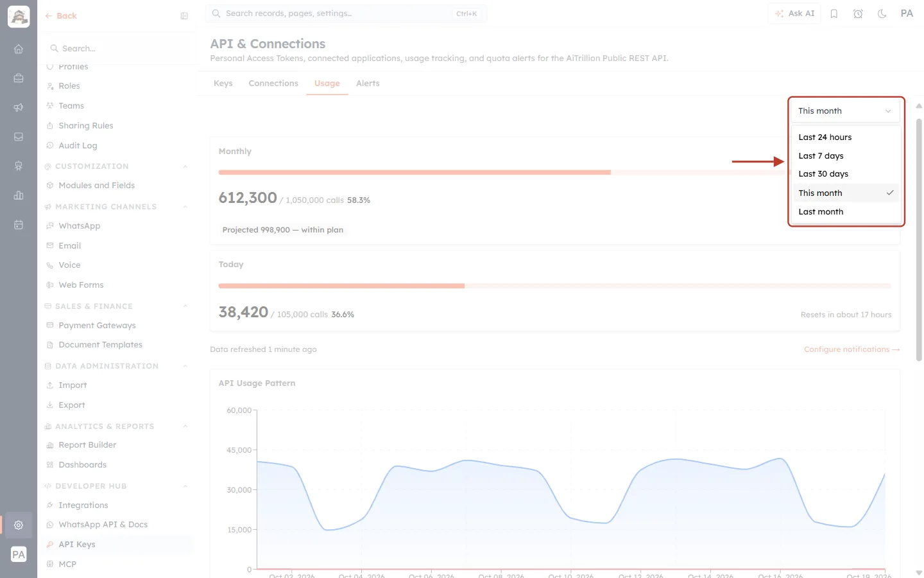Follow the Configure notifications link
Viewport: 924px width, 578px height.
pos(852,349)
